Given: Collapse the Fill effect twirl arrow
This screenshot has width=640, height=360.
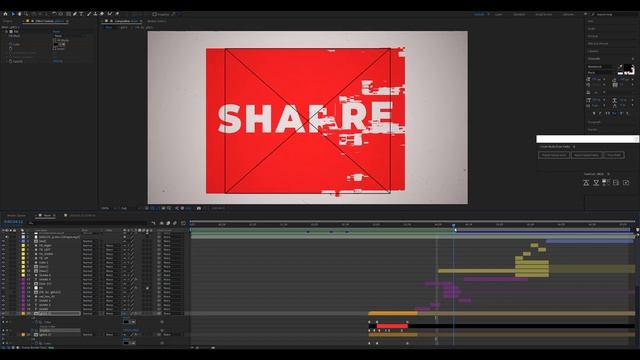Looking at the screenshot, I should click(2, 32).
